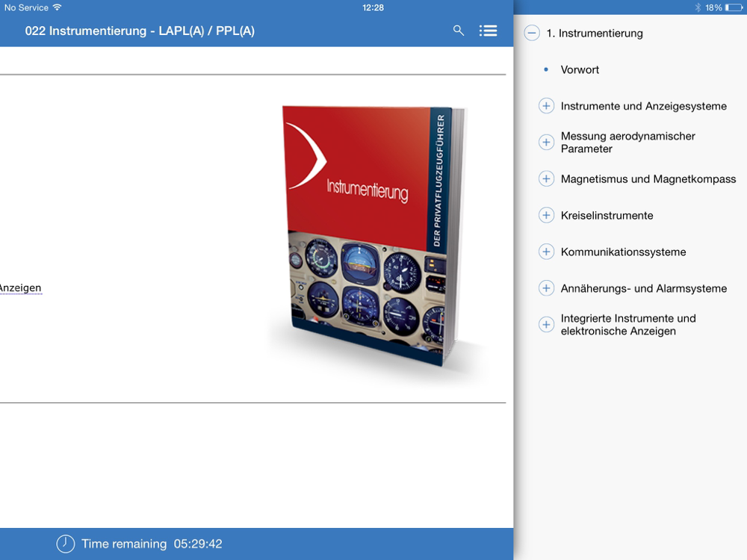Tap the clock icon beside Time remaining
The width and height of the screenshot is (747, 560).
click(66, 544)
